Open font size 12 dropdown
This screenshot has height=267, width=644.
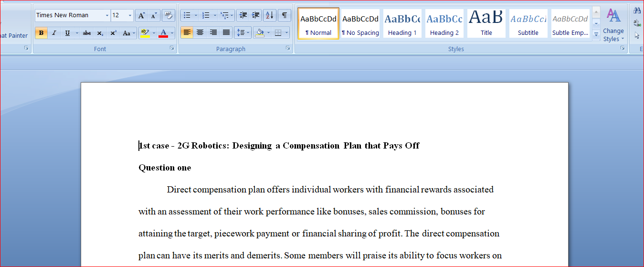click(130, 15)
